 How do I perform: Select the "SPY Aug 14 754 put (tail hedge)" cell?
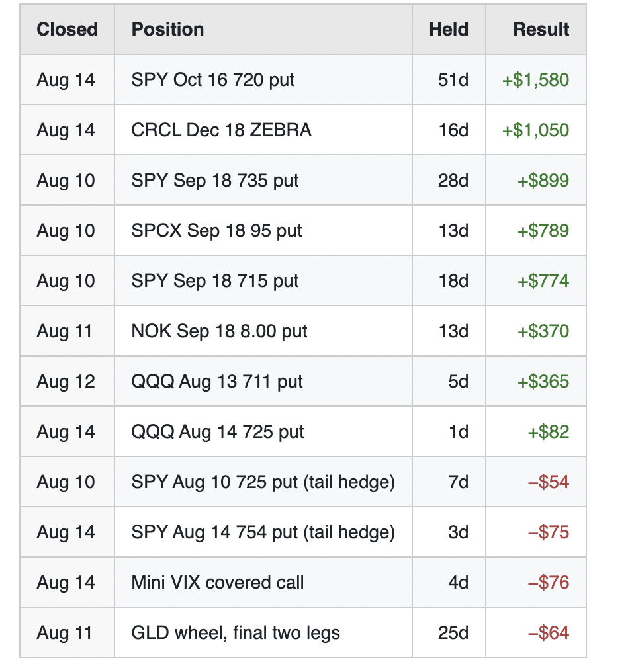263,532
